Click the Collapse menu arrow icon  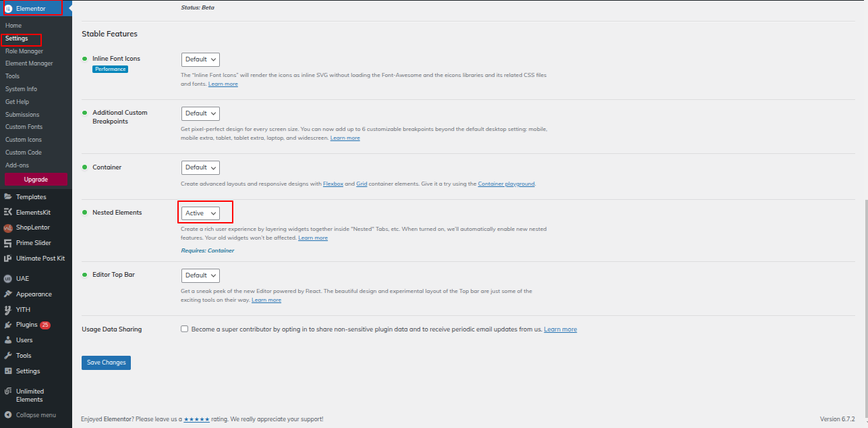[8, 415]
